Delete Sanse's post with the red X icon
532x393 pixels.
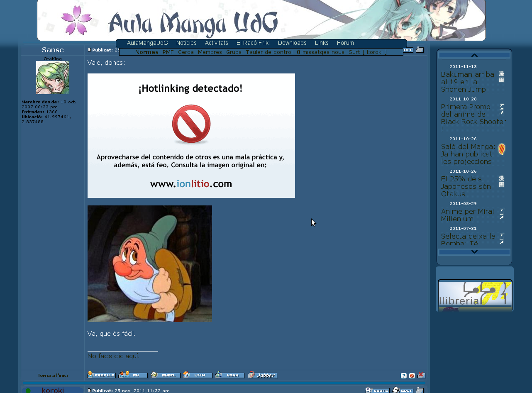(x=421, y=375)
